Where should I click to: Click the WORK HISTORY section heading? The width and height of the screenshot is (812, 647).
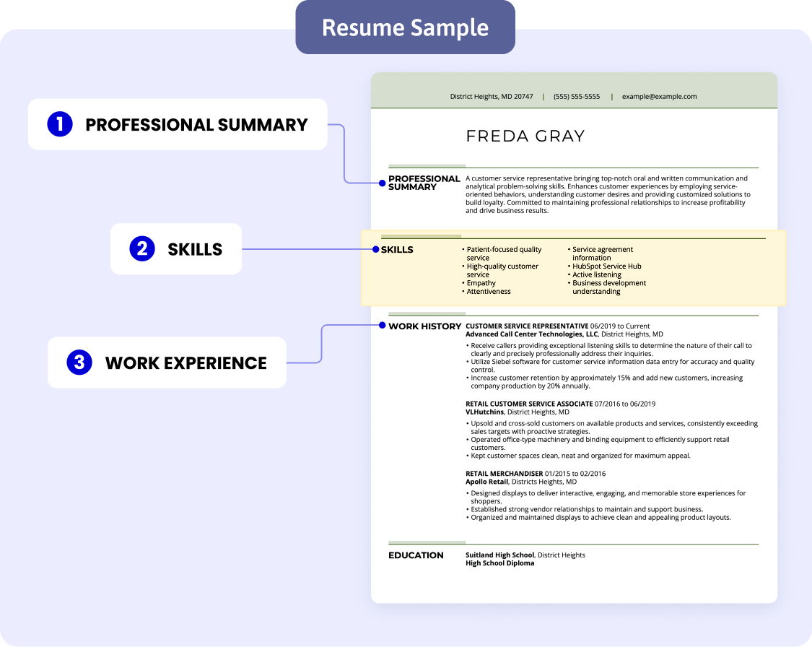tap(425, 326)
